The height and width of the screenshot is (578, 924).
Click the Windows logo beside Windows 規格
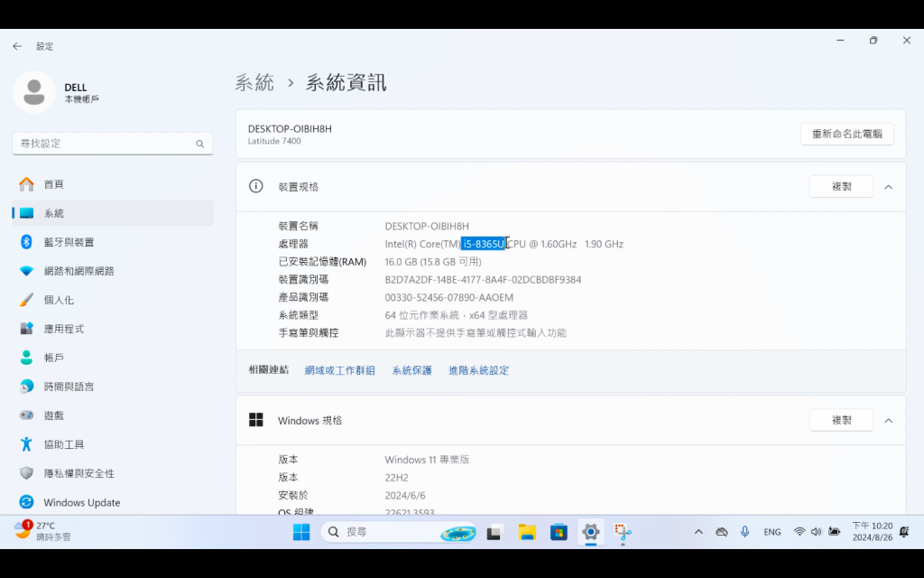tap(255, 420)
